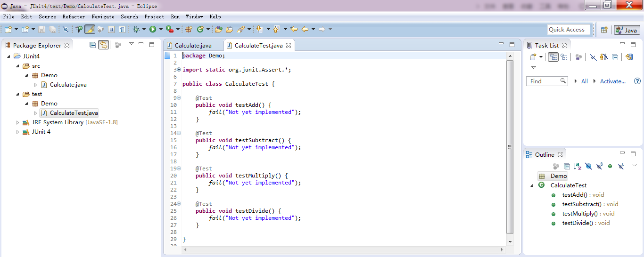Image resolution: width=644 pixels, height=257 pixels.
Task: Click the green Run button icon
Action: point(153,29)
